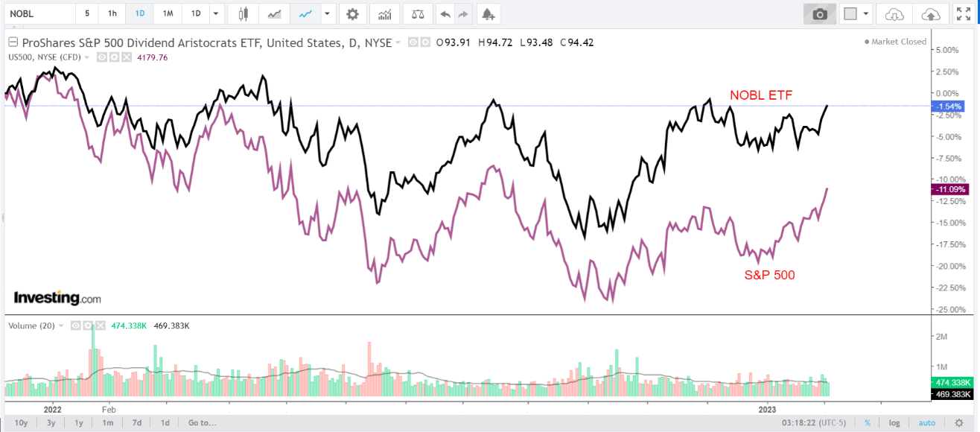Open compare symbols scales icon
This screenshot has height=432, width=980.
coord(418,13)
